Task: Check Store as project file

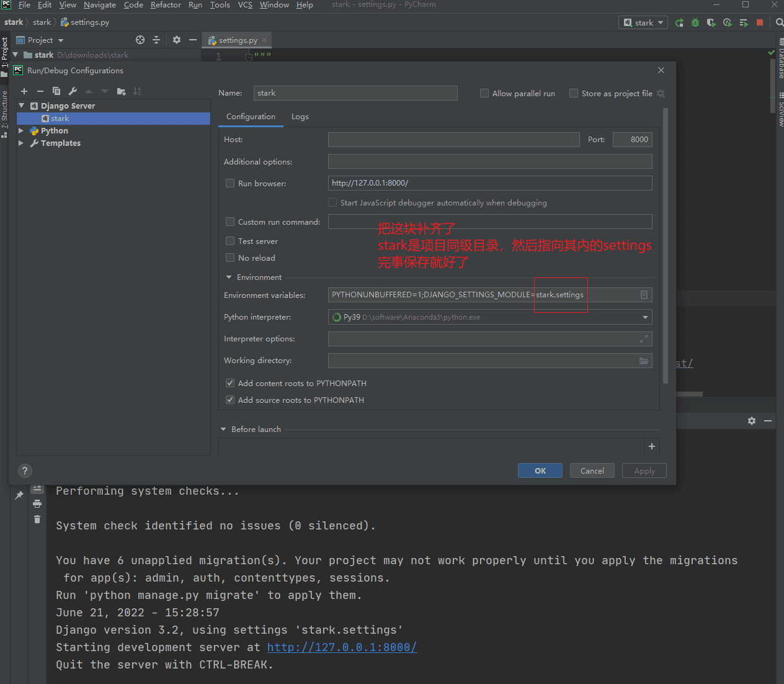Action: (x=574, y=93)
